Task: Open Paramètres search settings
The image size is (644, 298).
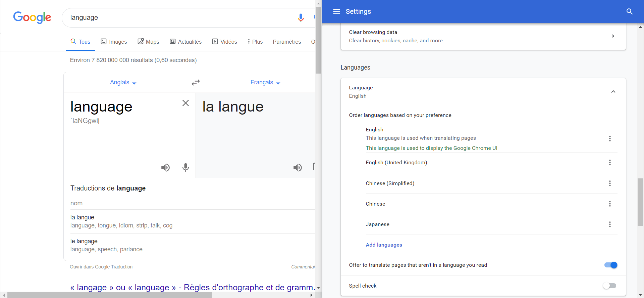Action: point(287,42)
